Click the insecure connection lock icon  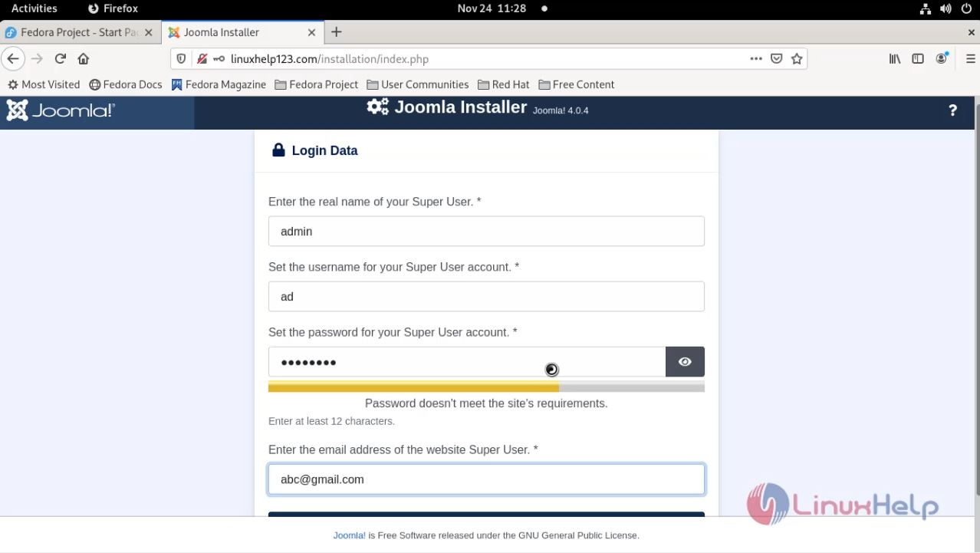coord(202,59)
